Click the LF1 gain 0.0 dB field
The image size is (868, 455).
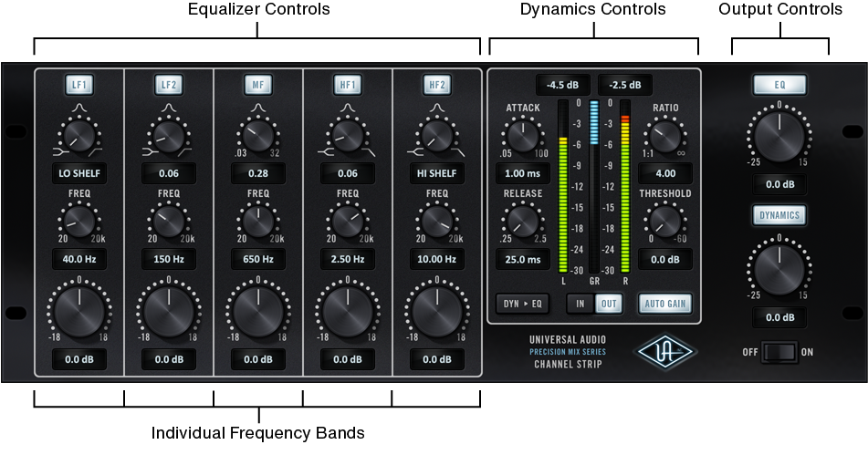[x=79, y=359]
